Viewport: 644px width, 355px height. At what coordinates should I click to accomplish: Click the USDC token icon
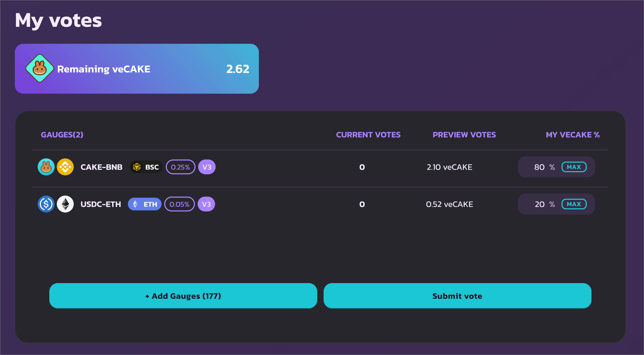(46, 204)
